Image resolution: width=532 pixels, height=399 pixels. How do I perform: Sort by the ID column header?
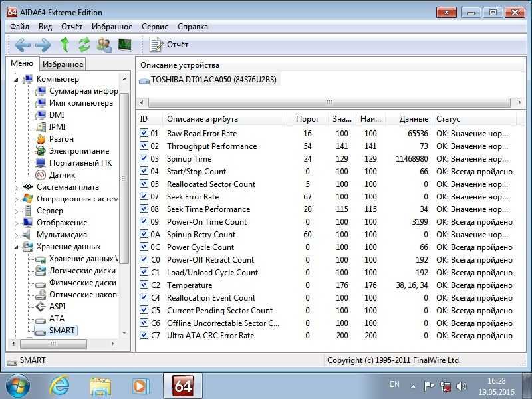149,119
